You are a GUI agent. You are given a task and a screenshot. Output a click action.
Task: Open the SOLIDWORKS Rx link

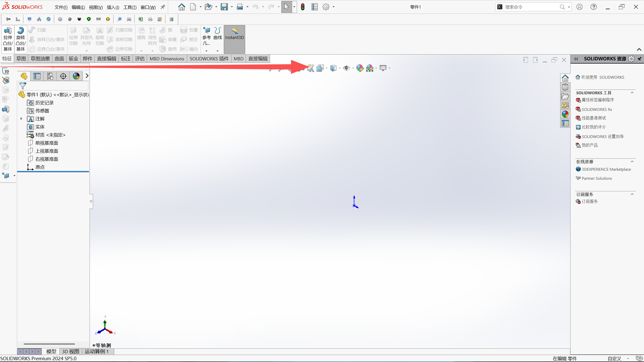click(597, 109)
